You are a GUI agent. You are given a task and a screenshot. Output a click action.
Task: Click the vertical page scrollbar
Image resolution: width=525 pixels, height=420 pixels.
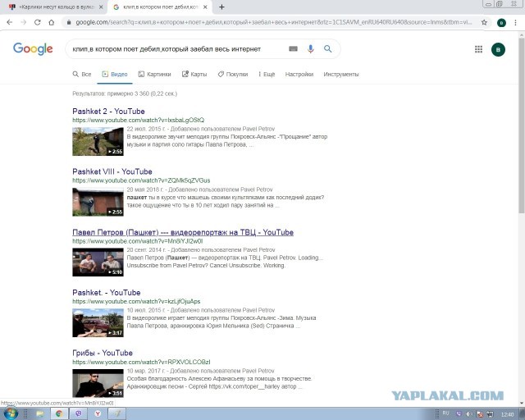pos(522,124)
